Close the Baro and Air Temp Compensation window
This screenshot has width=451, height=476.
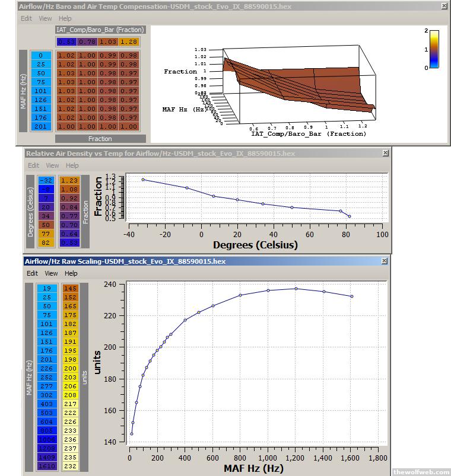click(x=444, y=6)
